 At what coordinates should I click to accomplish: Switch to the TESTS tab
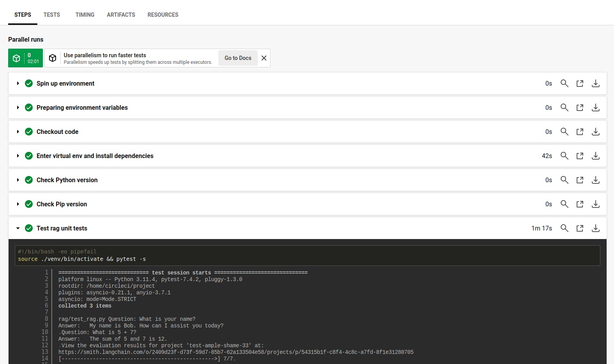[52, 15]
